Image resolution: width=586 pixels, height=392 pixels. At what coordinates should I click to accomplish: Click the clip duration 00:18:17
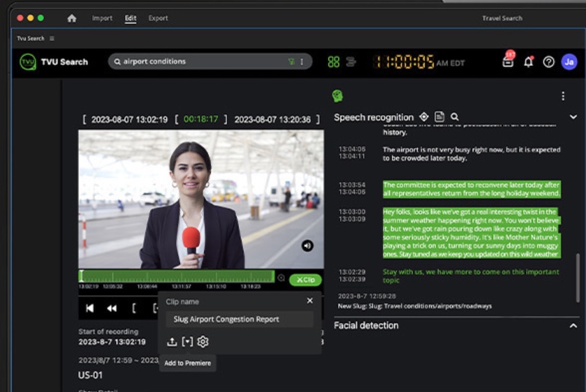pyautogui.click(x=201, y=119)
